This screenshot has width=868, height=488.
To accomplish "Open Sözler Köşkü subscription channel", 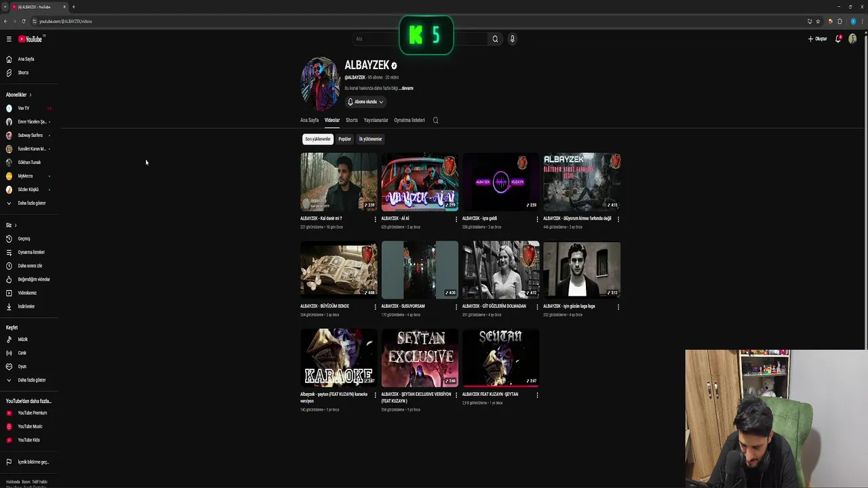I will (x=27, y=190).
